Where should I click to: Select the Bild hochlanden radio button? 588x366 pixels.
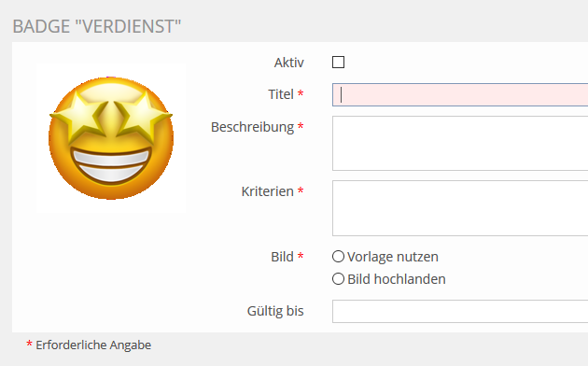click(338, 279)
